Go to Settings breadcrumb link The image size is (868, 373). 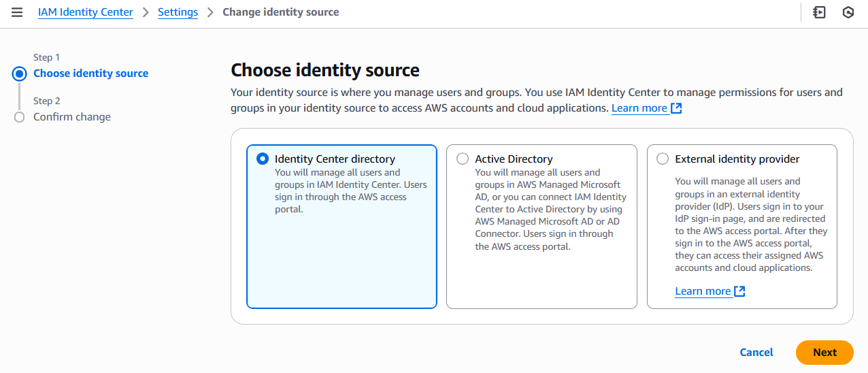(178, 12)
